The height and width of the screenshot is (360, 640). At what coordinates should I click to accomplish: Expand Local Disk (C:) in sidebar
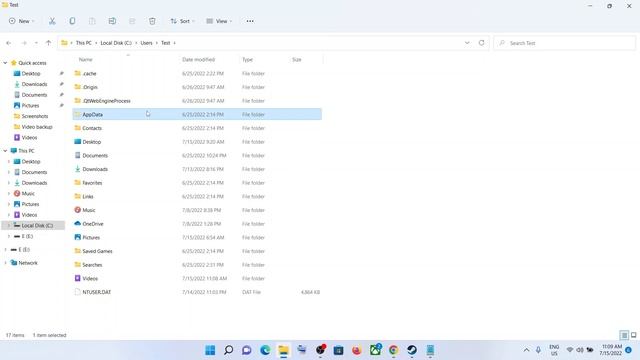tap(9, 225)
